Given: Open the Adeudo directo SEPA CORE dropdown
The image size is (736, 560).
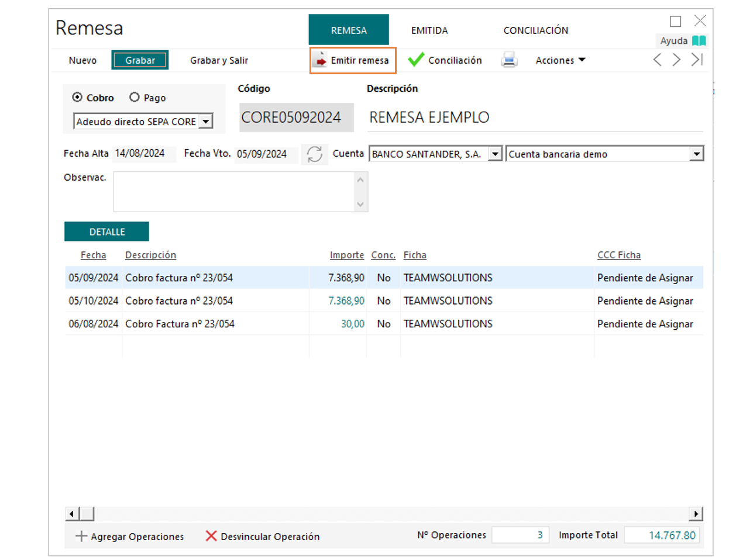Looking at the screenshot, I should [x=206, y=122].
